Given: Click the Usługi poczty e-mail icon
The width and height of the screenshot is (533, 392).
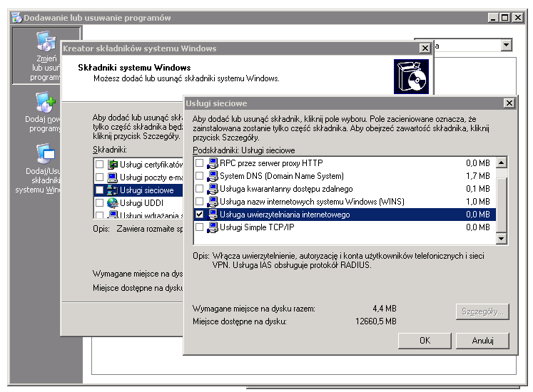Looking at the screenshot, I should point(113,177).
